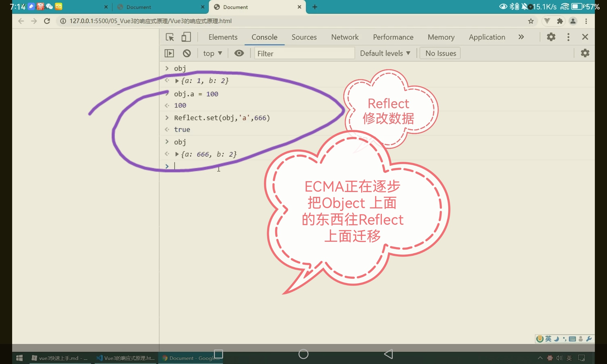
Task: Switch to the Network tab
Action: 345,37
